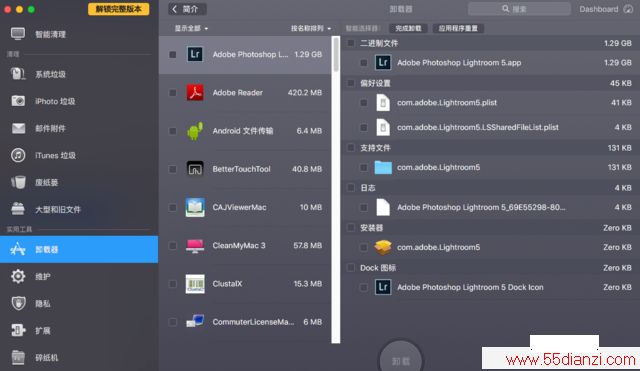Open the 按名称排列 sort dropdown
Image resolution: width=640 pixels, height=371 pixels.
pos(311,28)
